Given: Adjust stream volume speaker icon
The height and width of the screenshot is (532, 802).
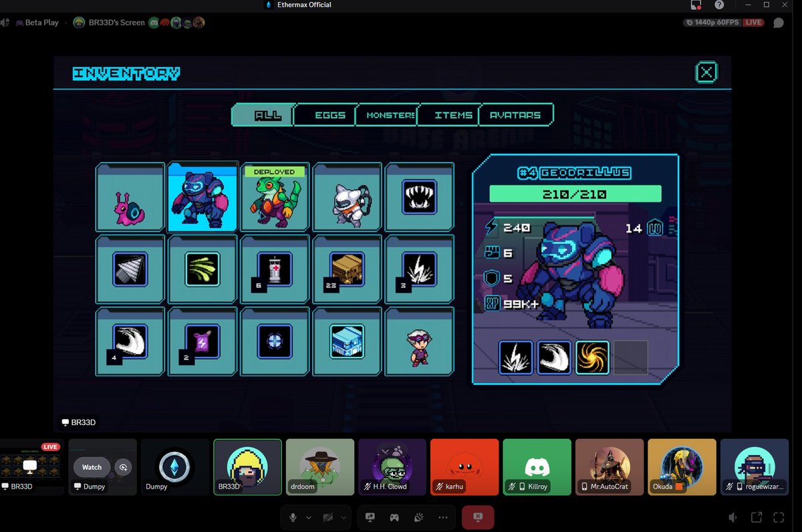Looking at the screenshot, I should [733, 517].
